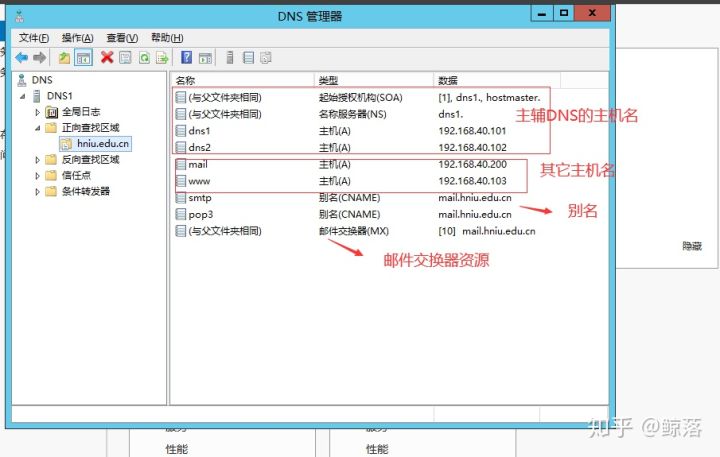This screenshot has height=457, width=720.
Task: Select 全局日志 in the tree
Action: coord(81,112)
